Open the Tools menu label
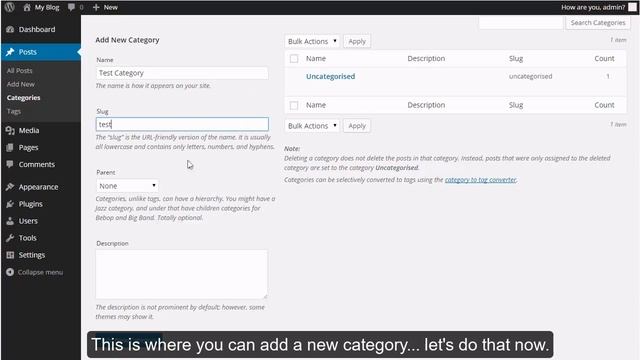640x360 pixels. [x=28, y=238]
